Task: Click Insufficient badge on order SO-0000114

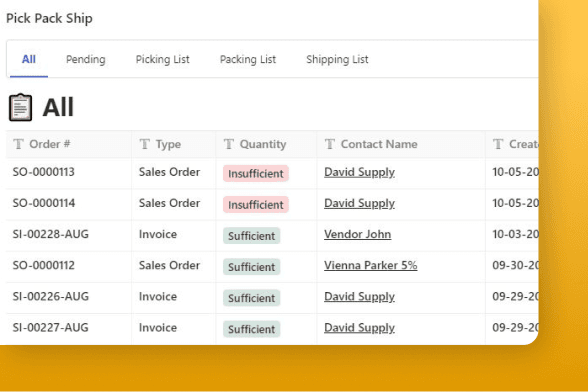Action: (x=256, y=205)
